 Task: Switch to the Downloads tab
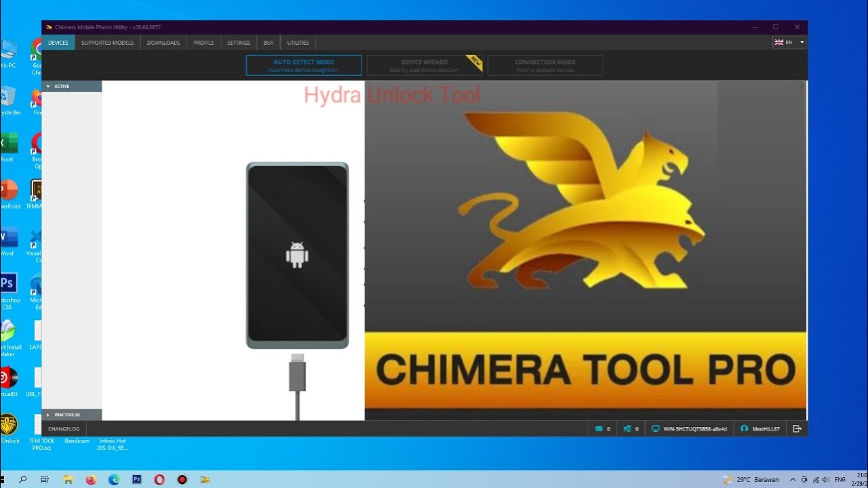163,43
